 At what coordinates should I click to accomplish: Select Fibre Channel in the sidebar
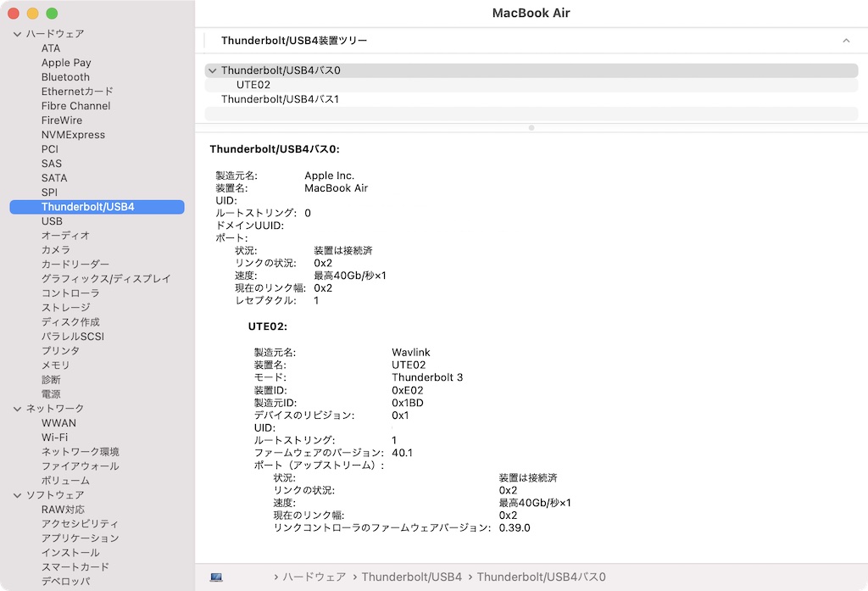click(75, 106)
